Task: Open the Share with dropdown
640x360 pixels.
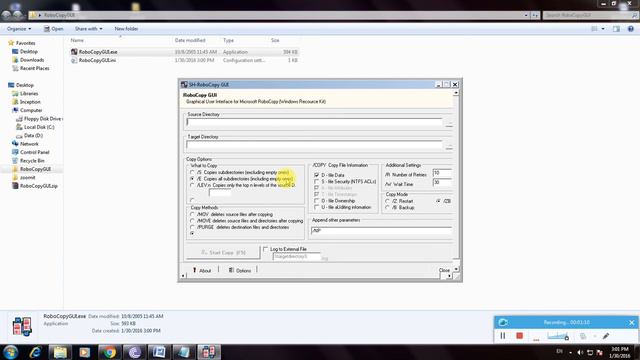Action: (x=89, y=29)
